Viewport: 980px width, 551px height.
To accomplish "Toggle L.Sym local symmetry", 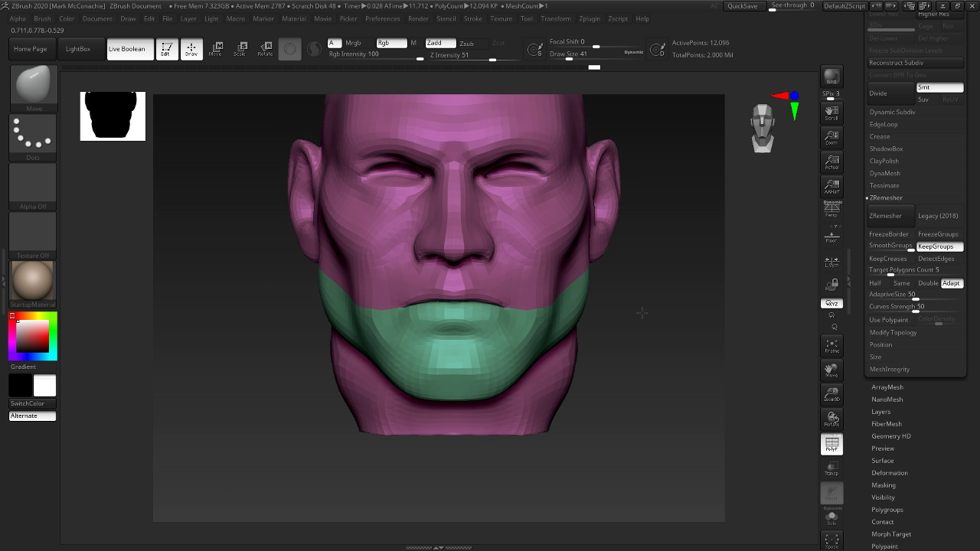I will coord(831,262).
